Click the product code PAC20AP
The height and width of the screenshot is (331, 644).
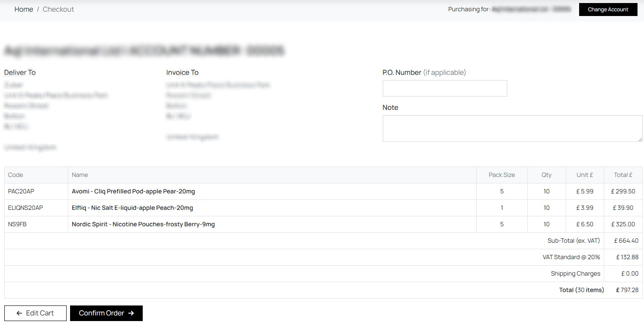[21, 191]
